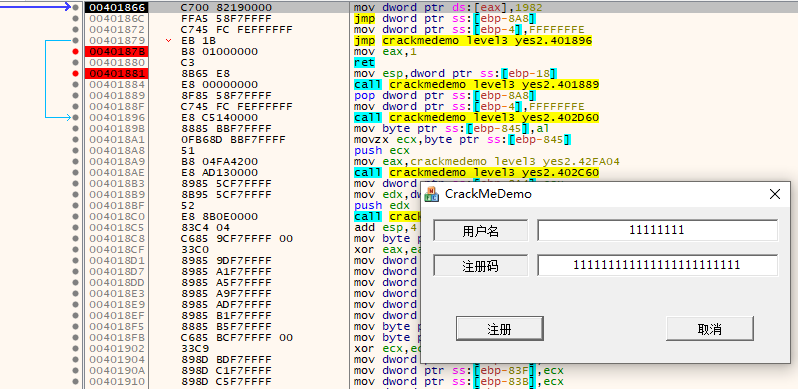Select address 00401879 row
This screenshot has height=389, width=798.
[x=118, y=40]
